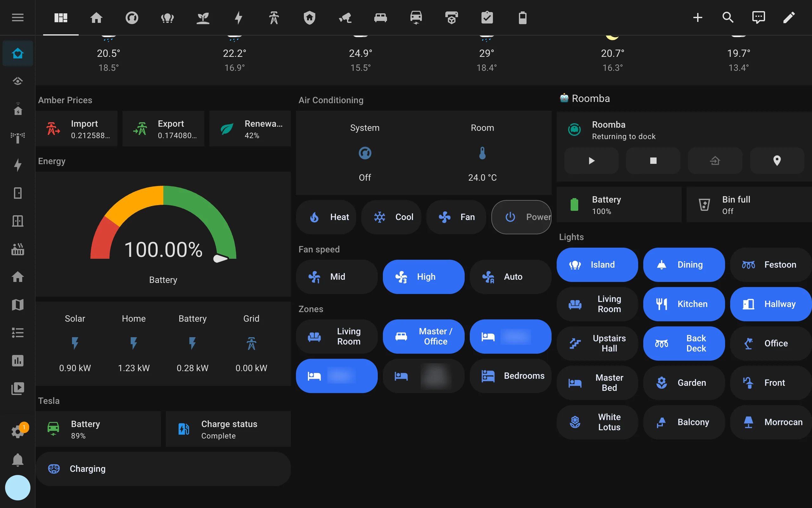Open the media library sidebar icon

(17, 388)
